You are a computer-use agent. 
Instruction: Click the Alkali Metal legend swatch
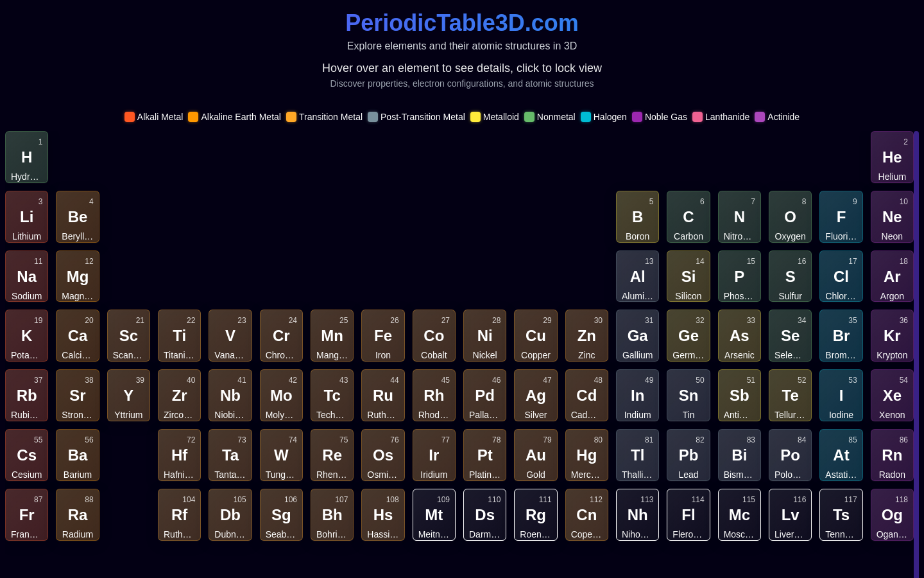130,117
